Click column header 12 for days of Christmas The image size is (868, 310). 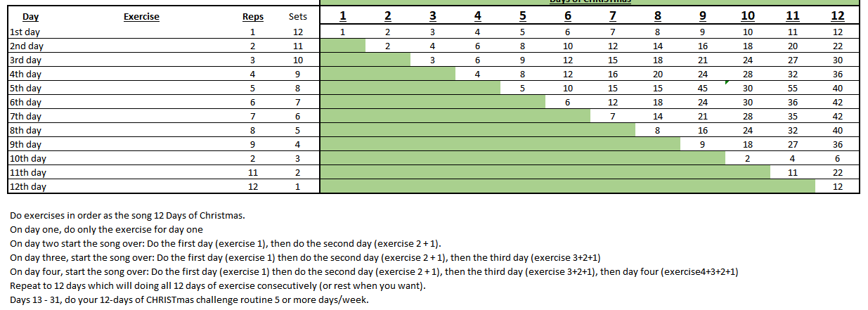coord(837,16)
